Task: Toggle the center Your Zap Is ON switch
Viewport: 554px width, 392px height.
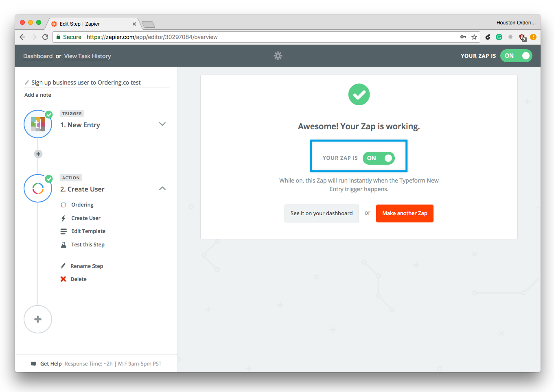Action: [379, 158]
